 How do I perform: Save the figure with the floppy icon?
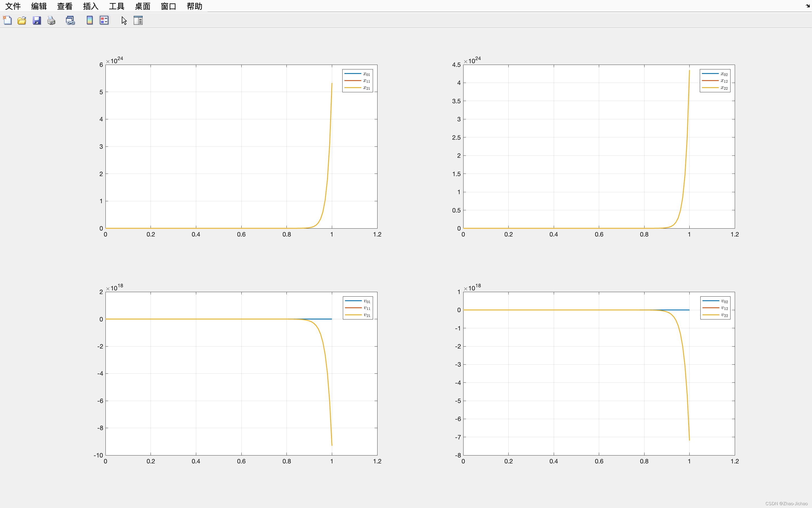pyautogui.click(x=37, y=21)
